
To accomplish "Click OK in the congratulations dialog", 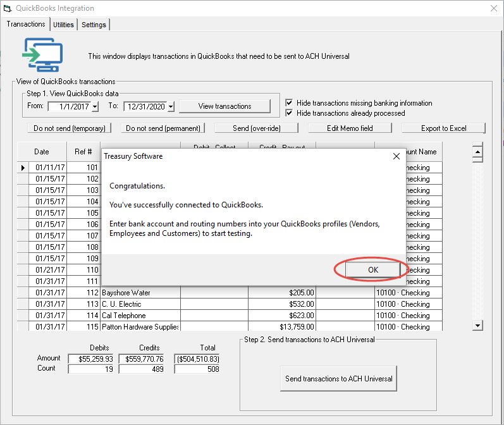I will 372,269.
